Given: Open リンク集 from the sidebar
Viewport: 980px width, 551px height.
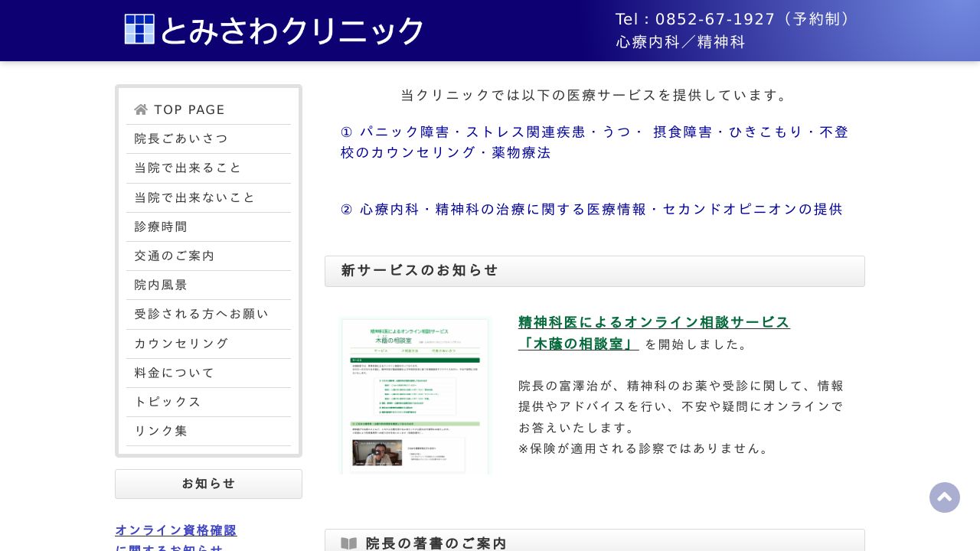Looking at the screenshot, I should click(162, 431).
